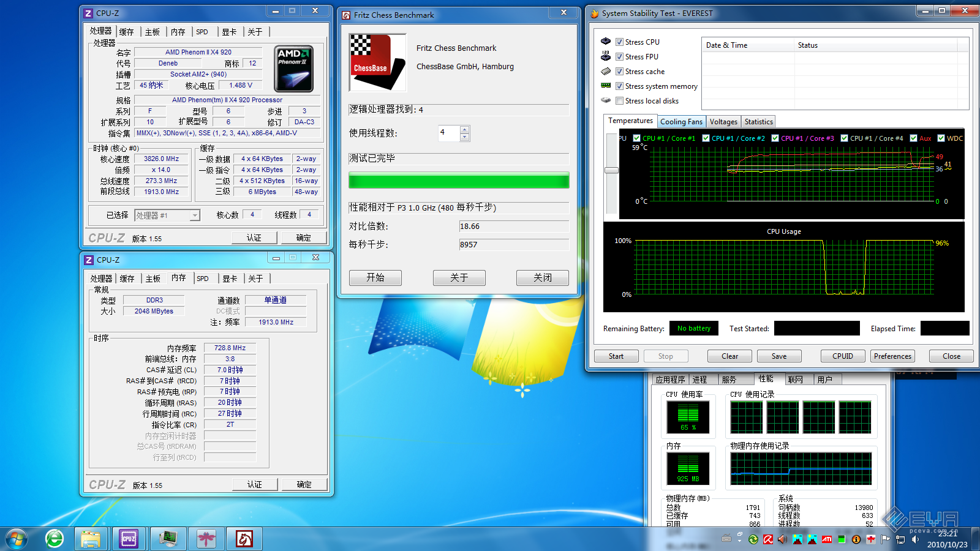This screenshot has width=980, height=551.
Task: Open the Action Center flag tray icon
Action: click(x=886, y=539)
